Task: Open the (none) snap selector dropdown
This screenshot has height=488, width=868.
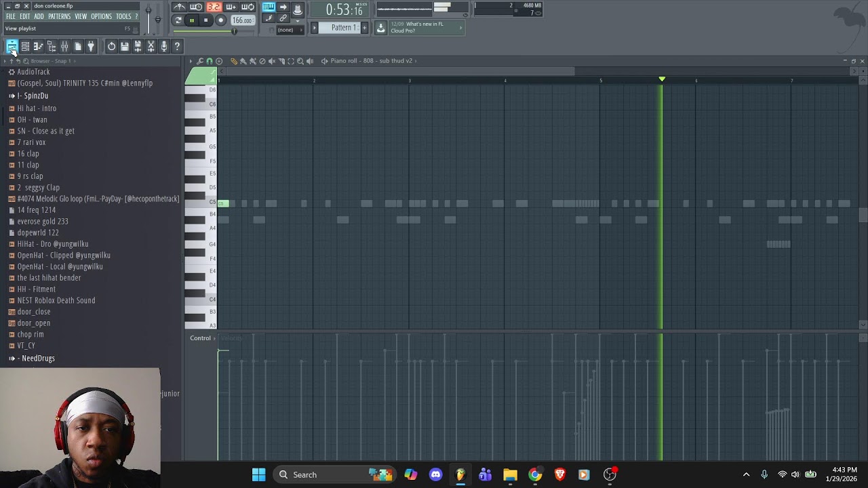Action: pyautogui.click(x=290, y=30)
